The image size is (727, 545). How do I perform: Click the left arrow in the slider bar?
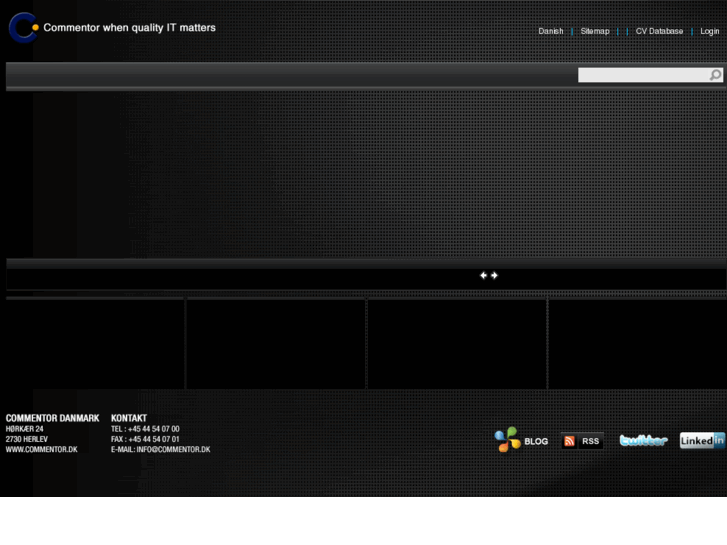(x=483, y=276)
